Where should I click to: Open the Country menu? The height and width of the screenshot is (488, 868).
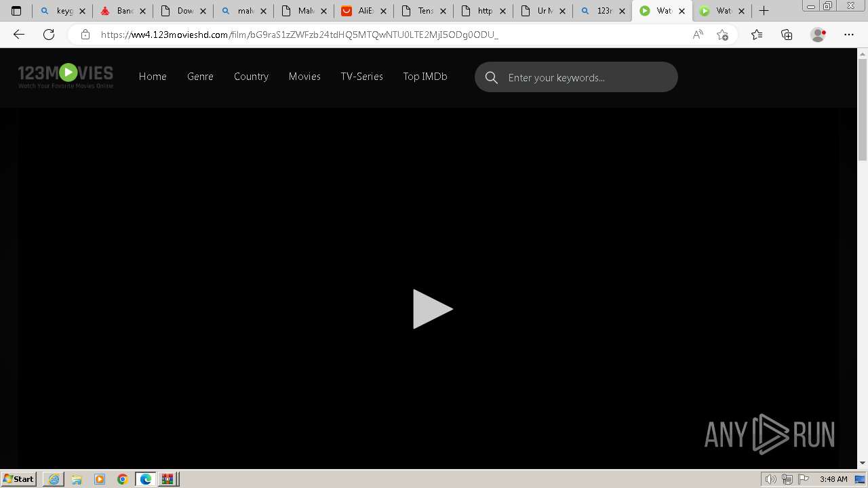[251, 77]
